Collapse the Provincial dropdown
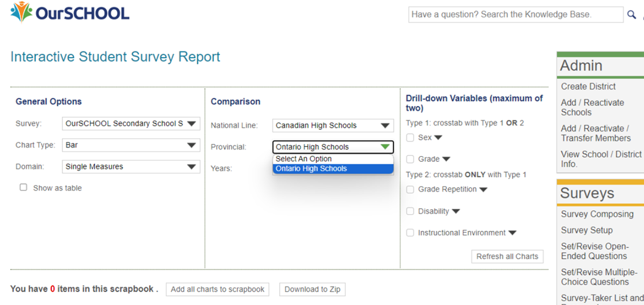 point(333,147)
